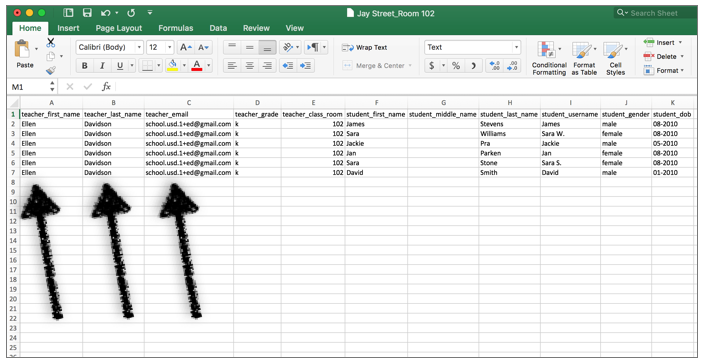The image size is (704, 364).
Task: Click the Cut scissors icon
Action: [51, 43]
